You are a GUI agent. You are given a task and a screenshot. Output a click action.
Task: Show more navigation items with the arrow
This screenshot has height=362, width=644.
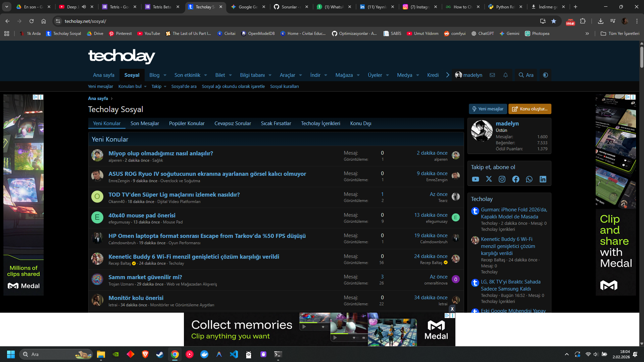(448, 75)
